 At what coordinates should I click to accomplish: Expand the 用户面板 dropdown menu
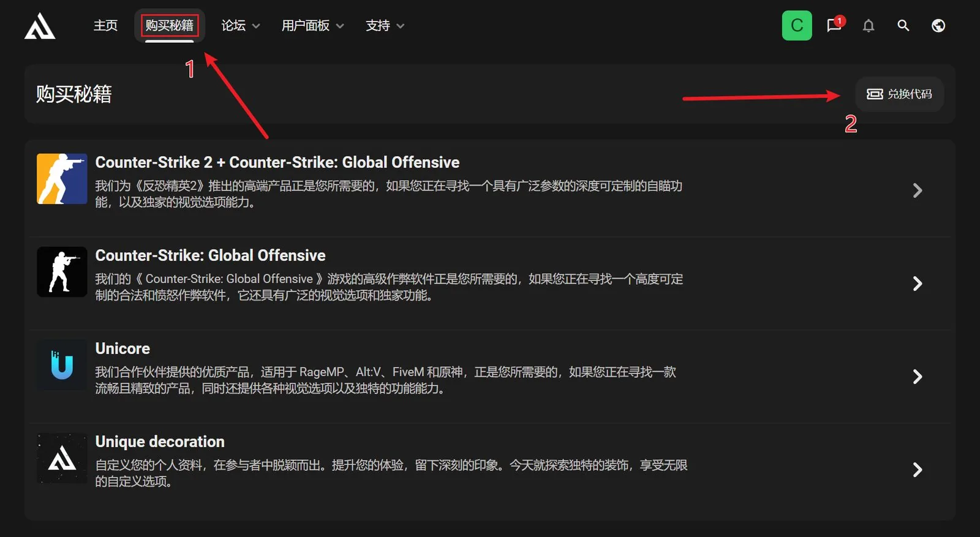[312, 26]
